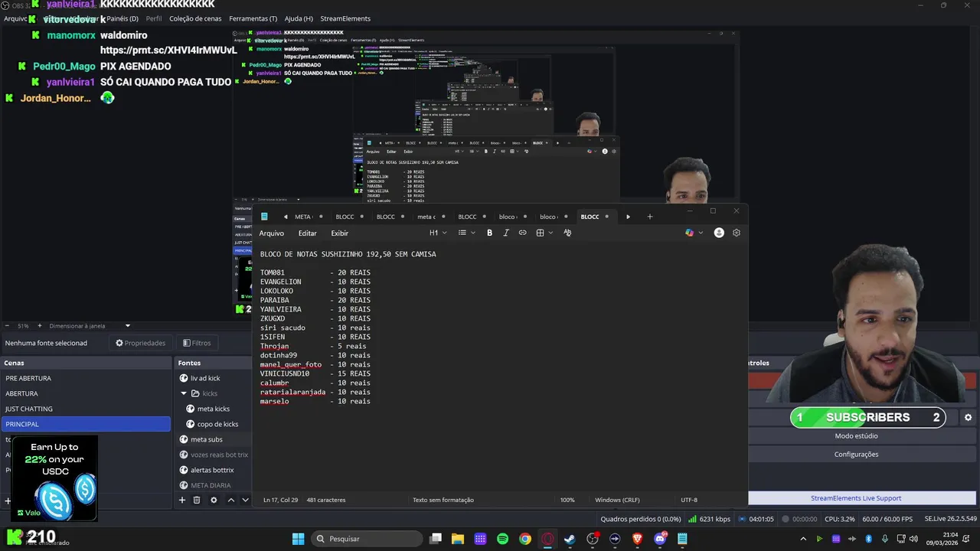Screen dimensions: 980x551
Task: Open Coleção de cenas menu in OBS
Action: click(x=196, y=18)
